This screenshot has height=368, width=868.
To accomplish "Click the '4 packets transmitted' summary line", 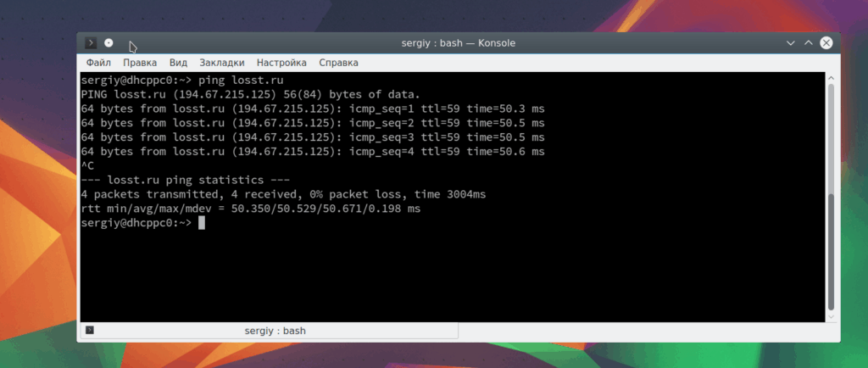I will 283,195.
